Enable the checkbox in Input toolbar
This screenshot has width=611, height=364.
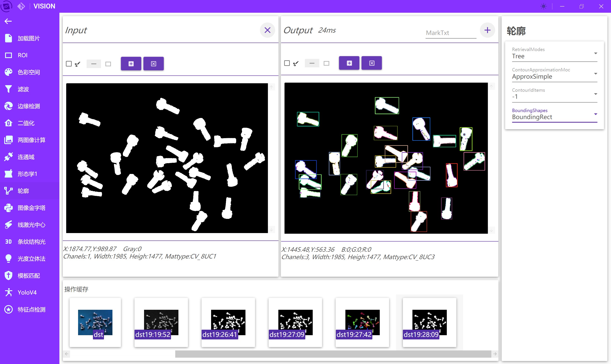tap(69, 64)
